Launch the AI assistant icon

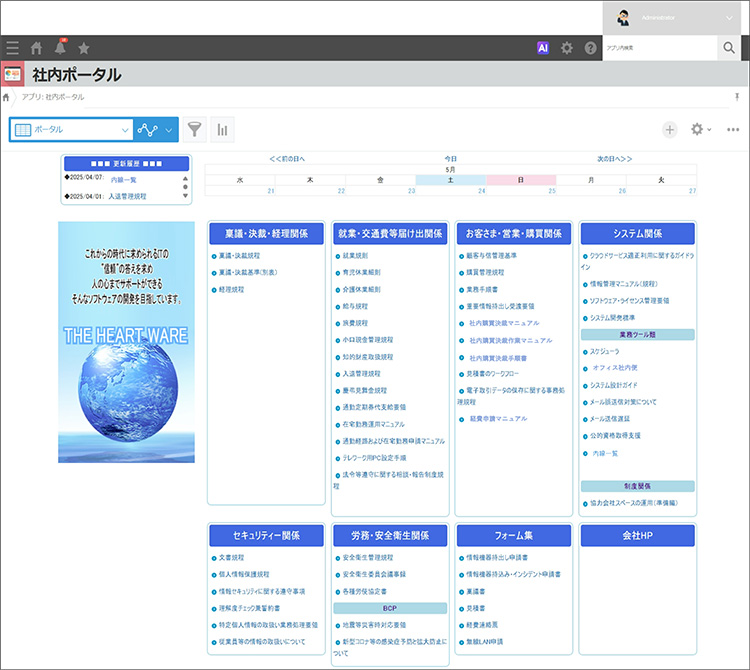543,48
